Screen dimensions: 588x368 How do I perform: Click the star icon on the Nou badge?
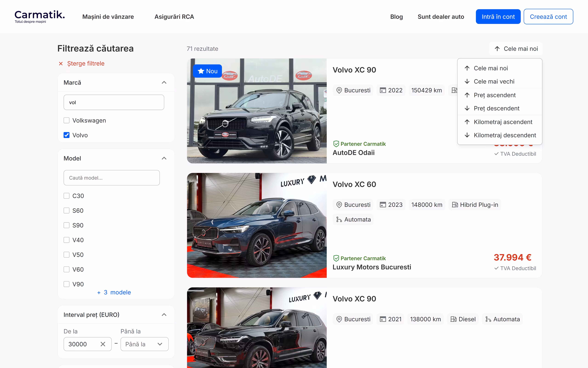coord(201,71)
